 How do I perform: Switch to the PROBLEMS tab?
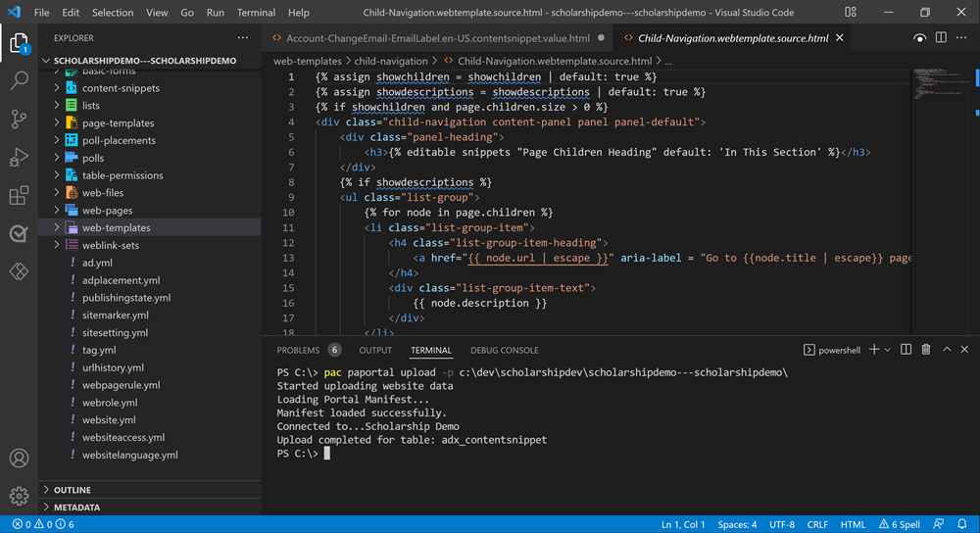tap(298, 350)
